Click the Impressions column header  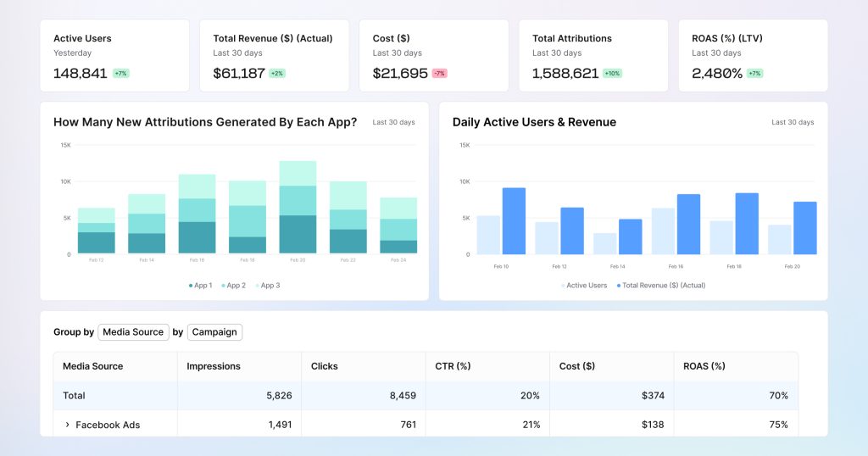coord(214,366)
